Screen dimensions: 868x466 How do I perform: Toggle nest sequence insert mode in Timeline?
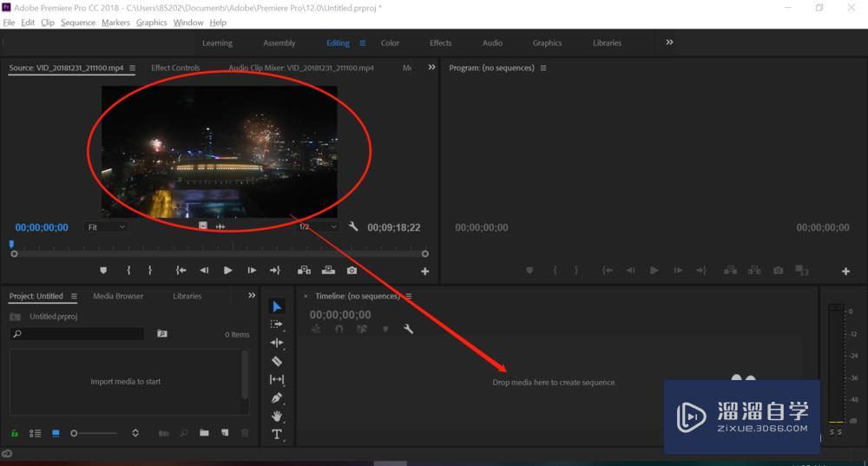[x=316, y=329]
